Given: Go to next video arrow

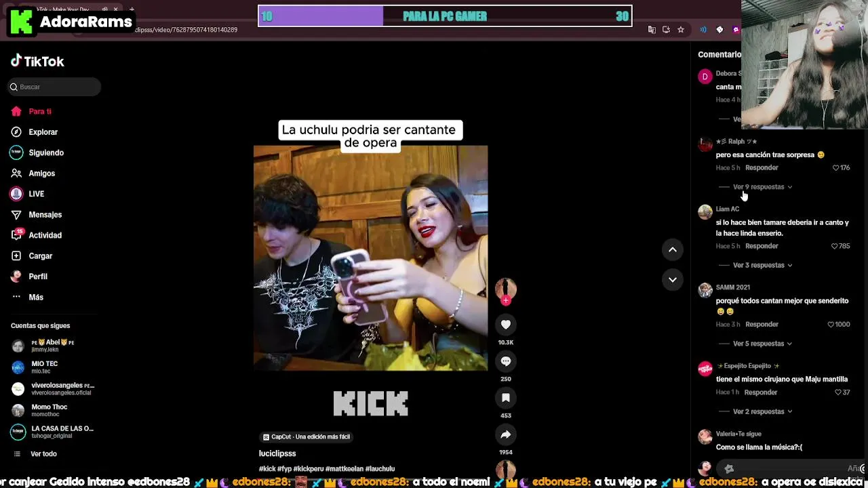Looking at the screenshot, I should 673,279.
